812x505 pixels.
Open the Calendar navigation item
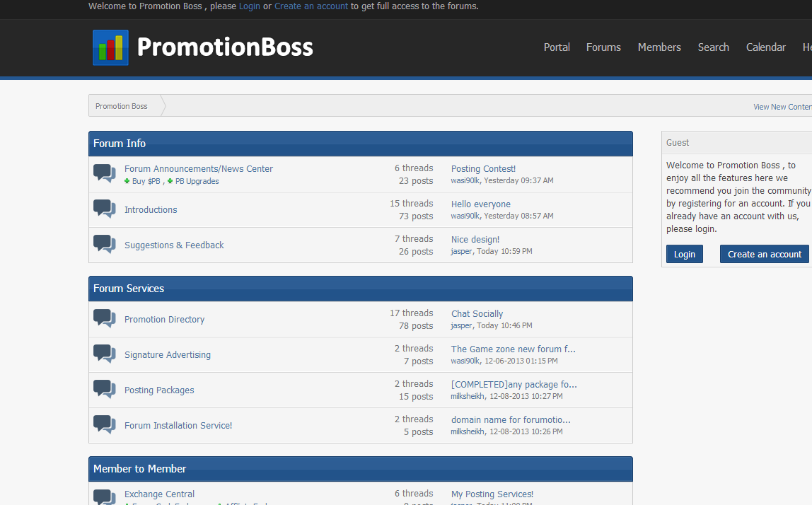pyautogui.click(x=765, y=47)
